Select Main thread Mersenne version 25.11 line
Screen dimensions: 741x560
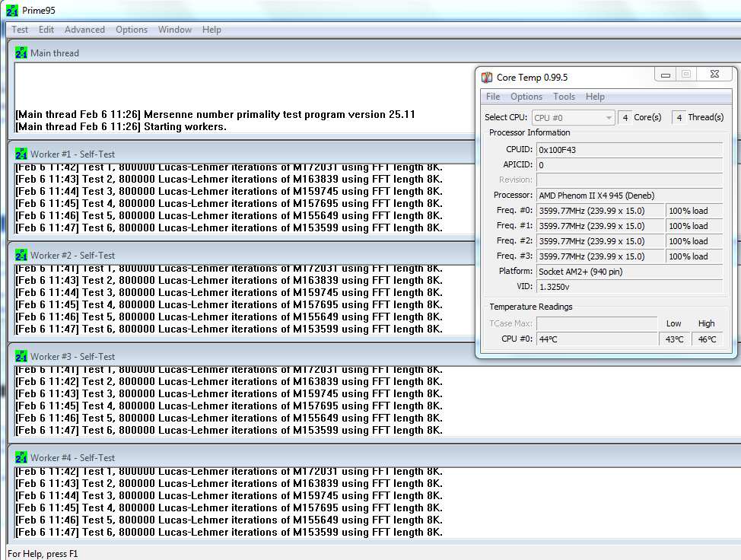click(x=215, y=114)
